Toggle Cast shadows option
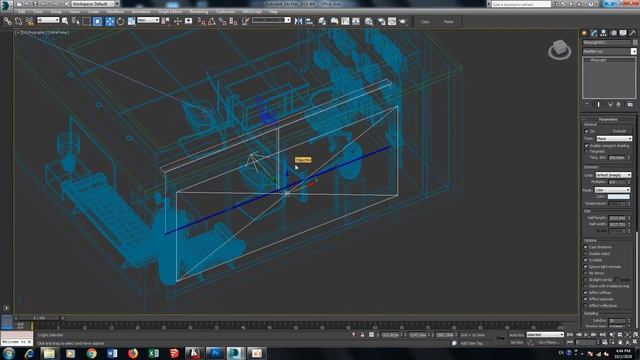Viewport: 640px width, 360px height. [x=586, y=247]
